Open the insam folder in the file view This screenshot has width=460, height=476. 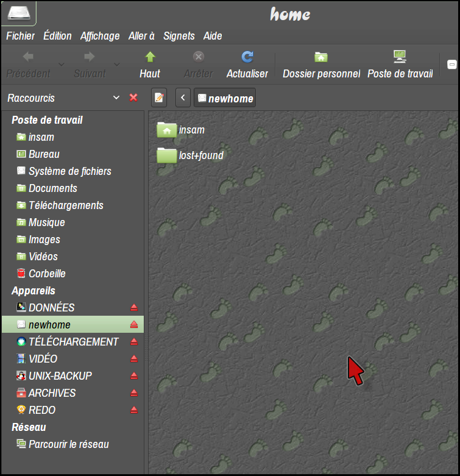tap(166, 130)
